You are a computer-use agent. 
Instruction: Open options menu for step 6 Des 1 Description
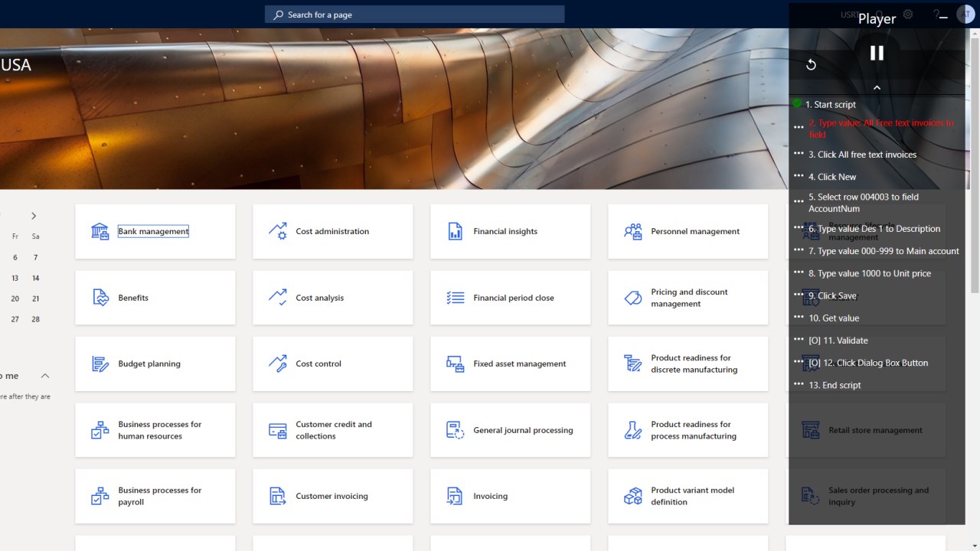(799, 227)
